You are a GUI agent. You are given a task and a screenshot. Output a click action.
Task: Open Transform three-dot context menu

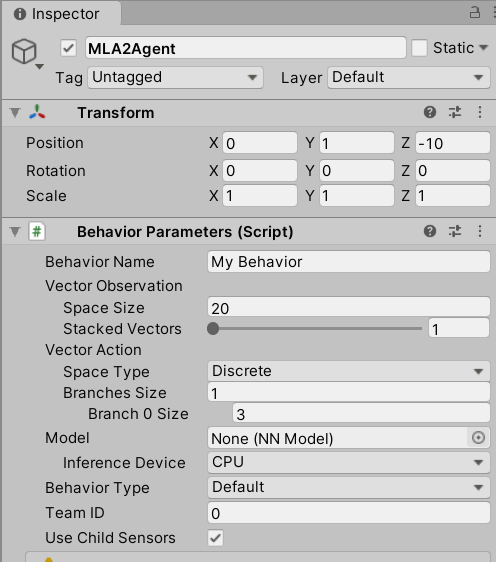[x=480, y=113]
